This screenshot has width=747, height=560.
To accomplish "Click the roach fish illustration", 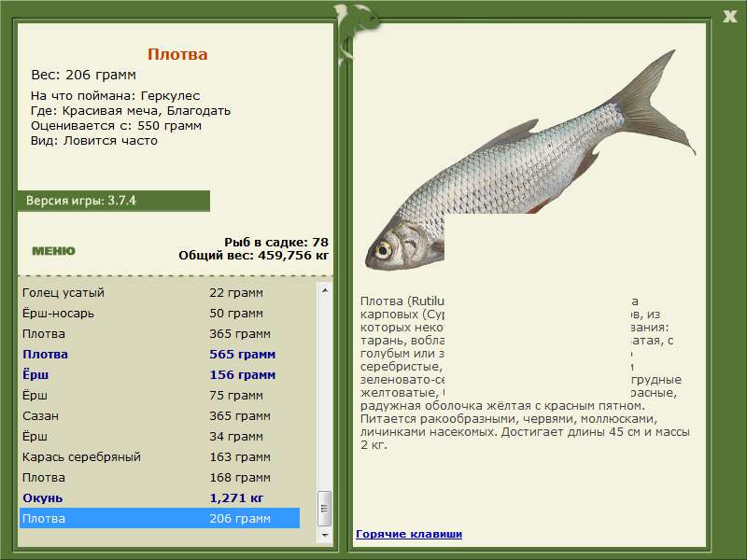I will pos(530,160).
